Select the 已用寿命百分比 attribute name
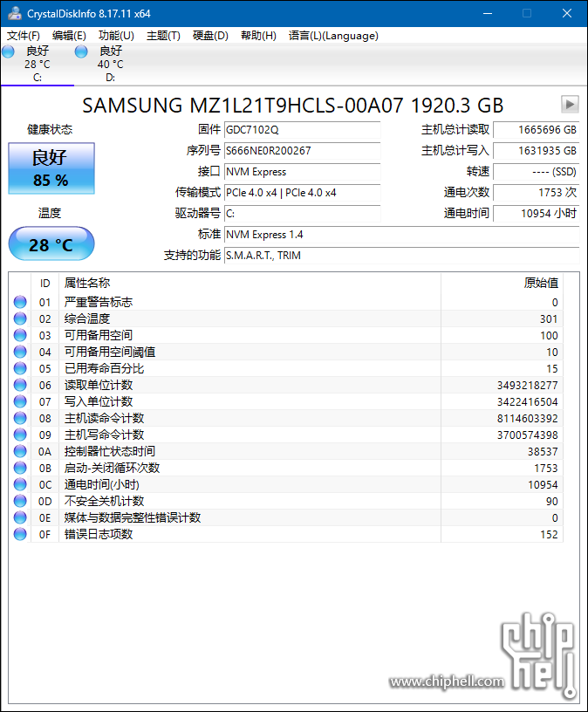Screen dimensions: 588x712 [x=104, y=368]
